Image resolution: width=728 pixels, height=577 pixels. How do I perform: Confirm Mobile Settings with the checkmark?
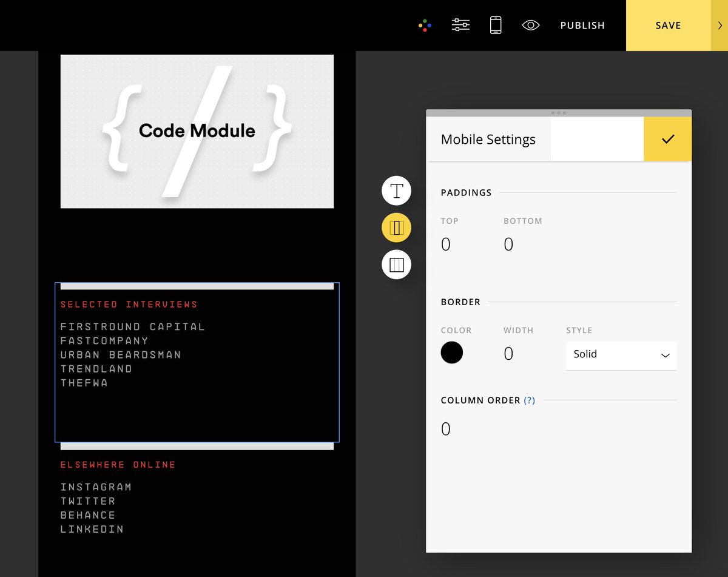coord(667,139)
